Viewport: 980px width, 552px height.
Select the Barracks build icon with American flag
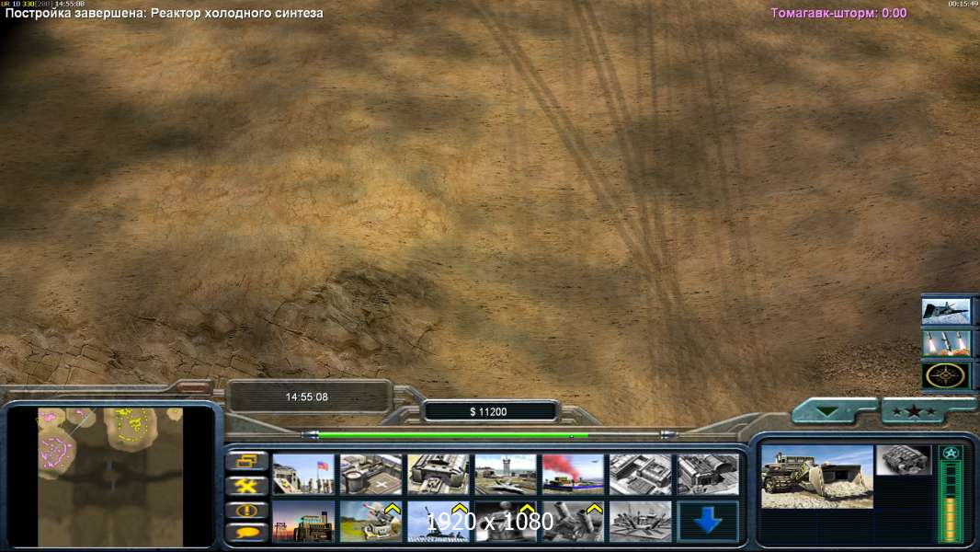(303, 475)
